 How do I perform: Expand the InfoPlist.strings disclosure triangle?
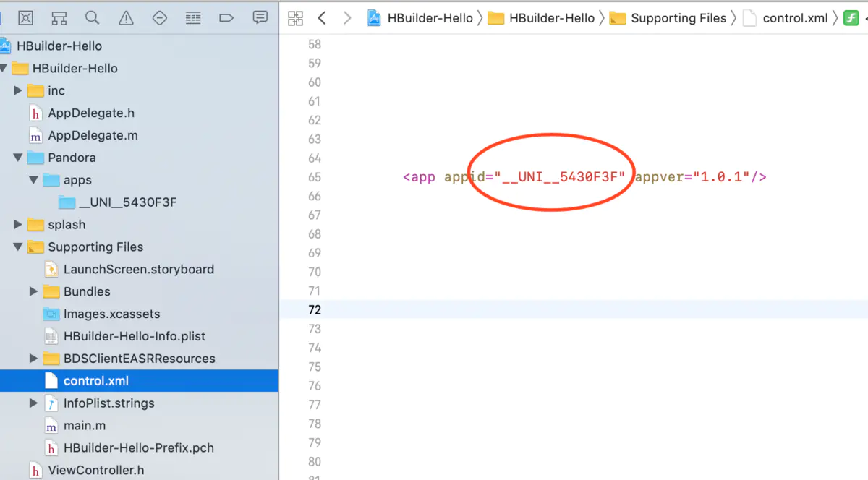pyautogui.click(x=33, y=404)
